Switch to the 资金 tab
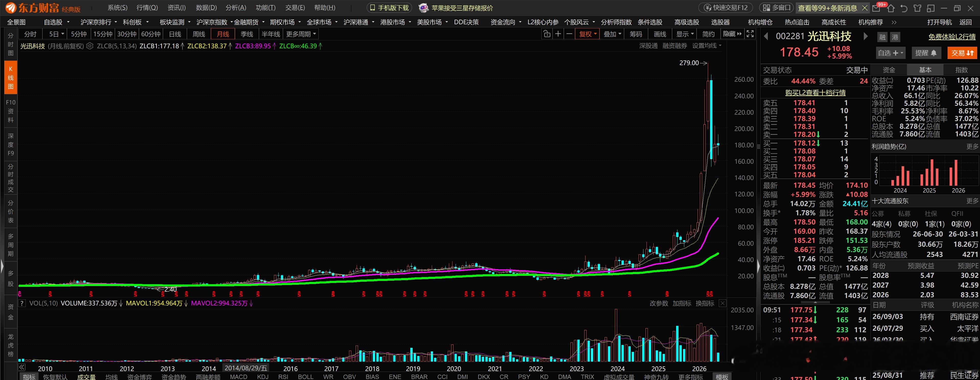980x380 pixels. 889,70
